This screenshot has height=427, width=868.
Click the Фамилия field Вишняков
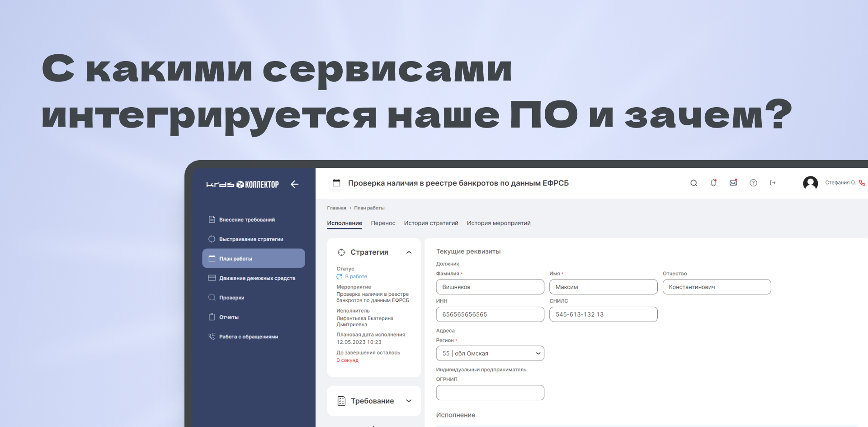pos(490,287)
